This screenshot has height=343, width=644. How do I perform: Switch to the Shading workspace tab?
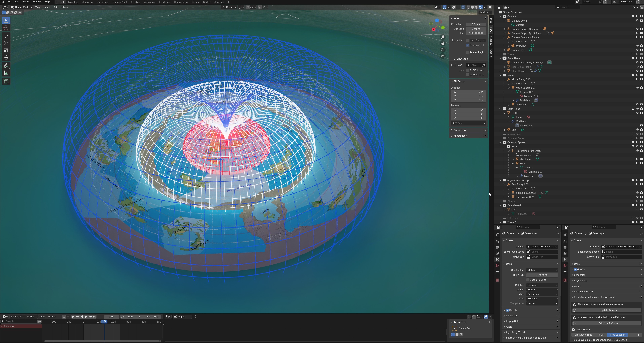[x=135, y=2]
